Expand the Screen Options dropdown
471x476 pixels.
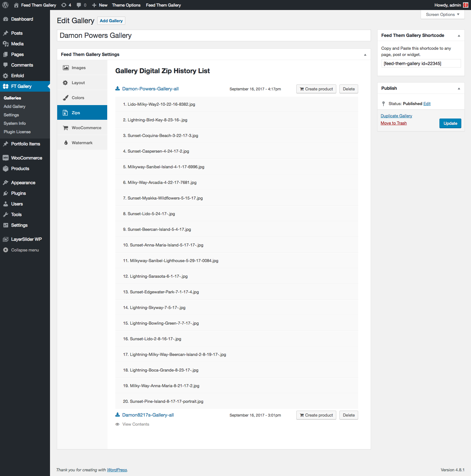(x=443, y=14)
